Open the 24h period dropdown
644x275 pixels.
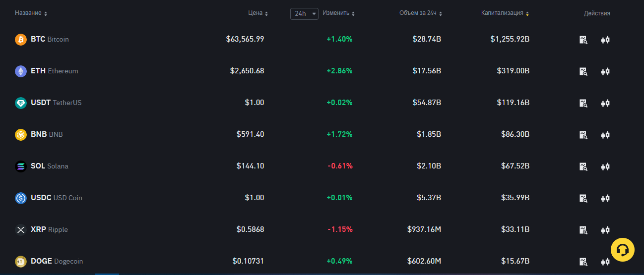click(304, 13)
